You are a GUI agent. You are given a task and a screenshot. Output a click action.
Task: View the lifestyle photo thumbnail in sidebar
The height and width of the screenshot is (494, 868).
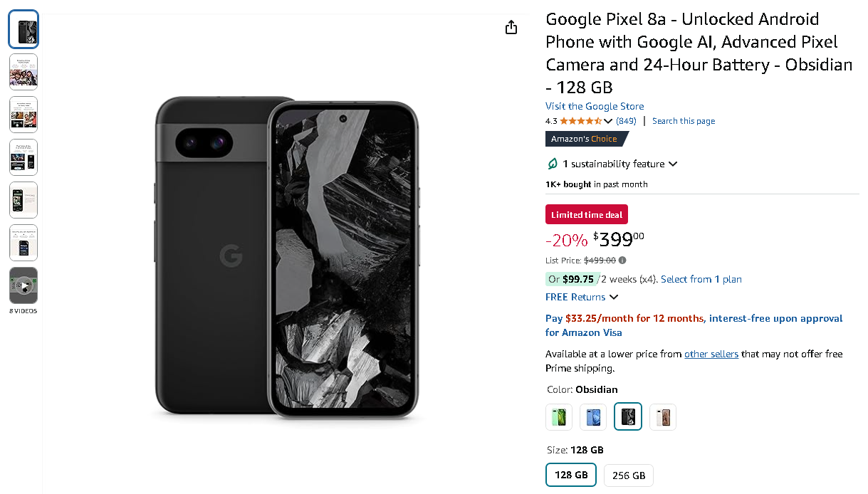23,71
